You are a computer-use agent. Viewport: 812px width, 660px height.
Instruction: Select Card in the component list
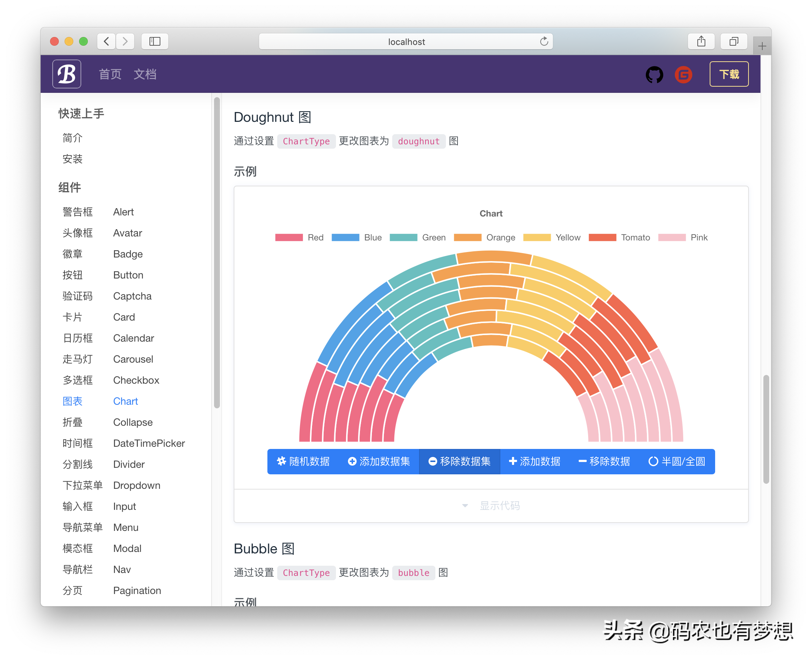pos(124,317)
